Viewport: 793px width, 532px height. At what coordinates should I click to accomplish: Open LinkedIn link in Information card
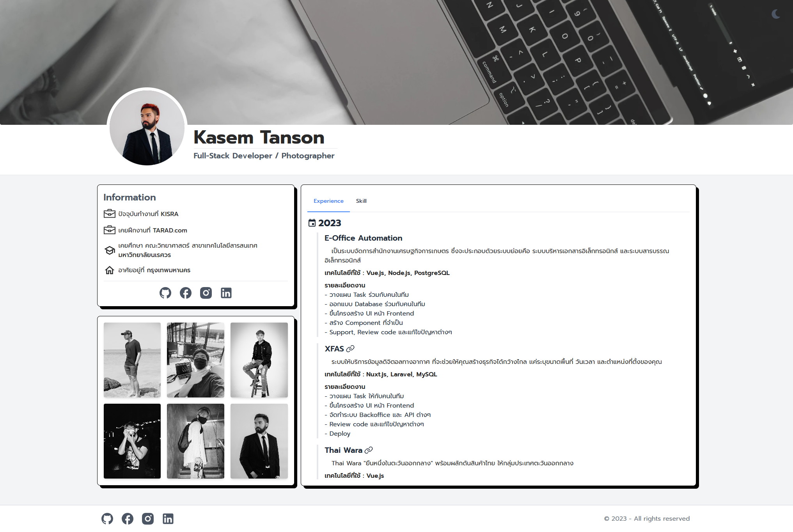point(226,293)
